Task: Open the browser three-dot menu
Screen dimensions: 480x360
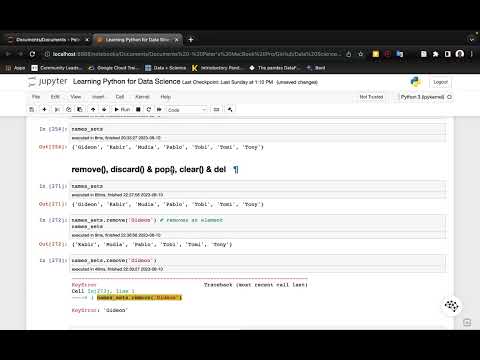Action: 472,54
